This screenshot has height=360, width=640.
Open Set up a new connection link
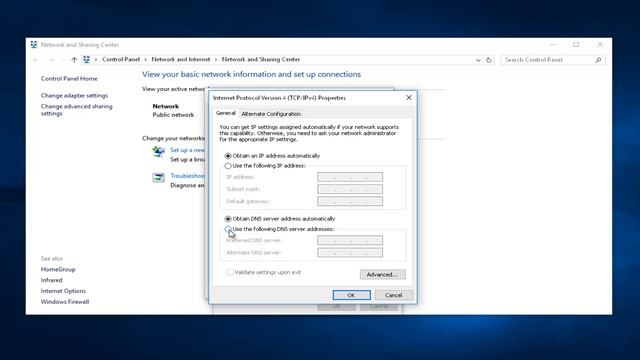click(x=187, y=150)
